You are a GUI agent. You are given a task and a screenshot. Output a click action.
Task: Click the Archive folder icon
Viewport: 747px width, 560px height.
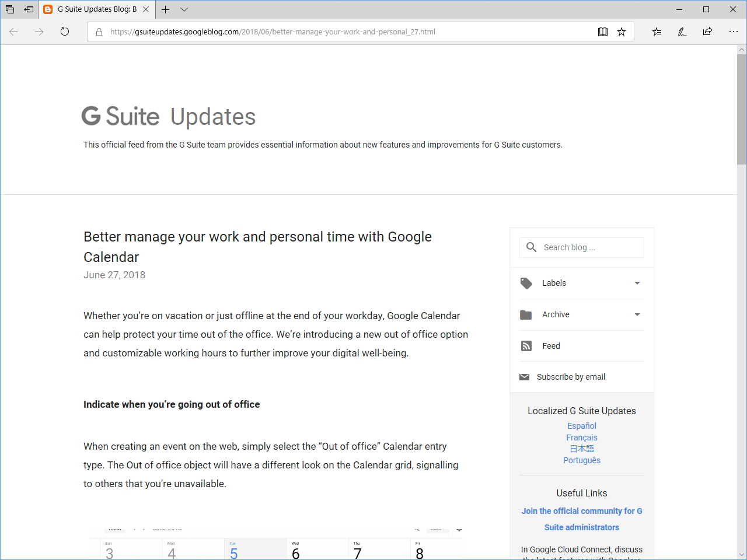pyautogui.click(x=525, y=314)
